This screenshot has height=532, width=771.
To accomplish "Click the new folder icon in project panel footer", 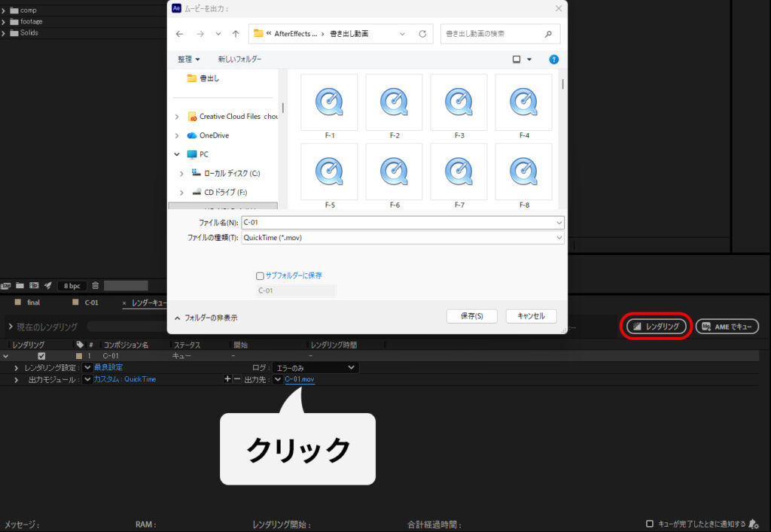I will point(20,286).
